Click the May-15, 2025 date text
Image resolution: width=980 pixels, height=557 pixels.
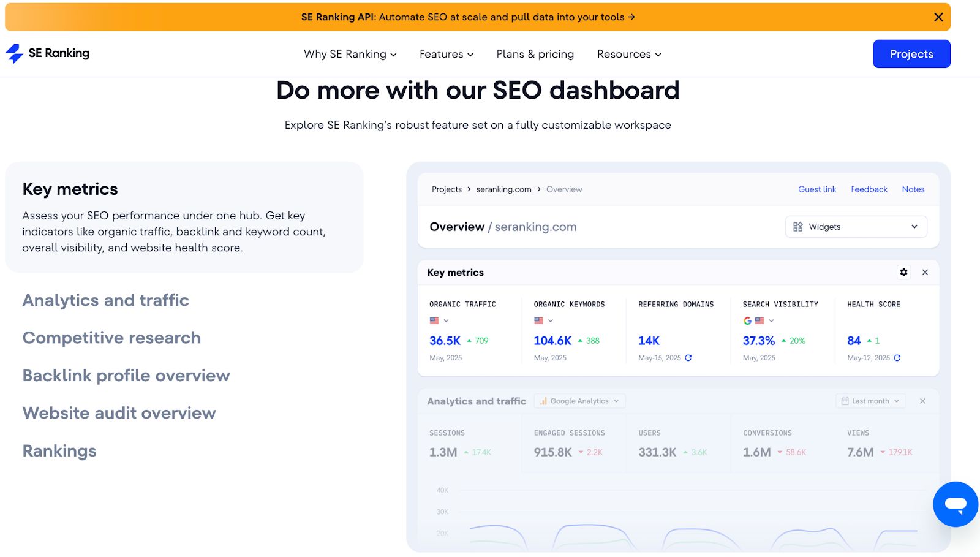659,358
